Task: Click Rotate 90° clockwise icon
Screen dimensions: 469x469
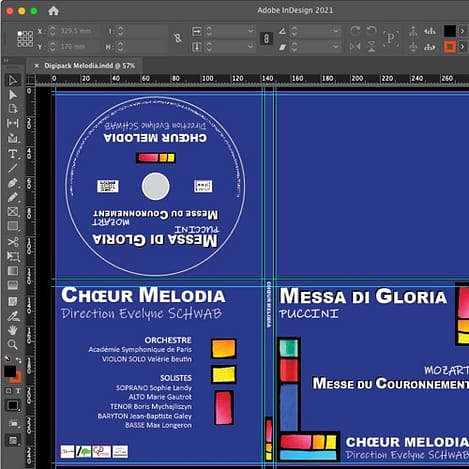Action: tap(355, 31)
